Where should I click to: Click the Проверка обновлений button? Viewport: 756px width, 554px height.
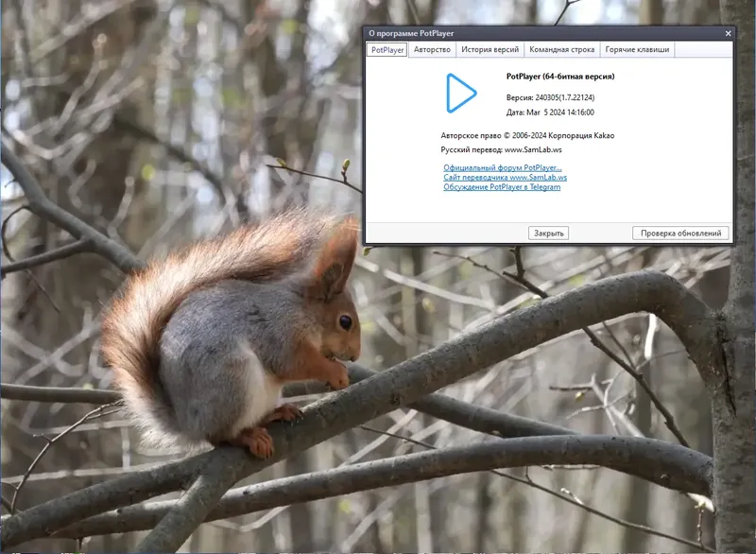click(x=680, y=233)
